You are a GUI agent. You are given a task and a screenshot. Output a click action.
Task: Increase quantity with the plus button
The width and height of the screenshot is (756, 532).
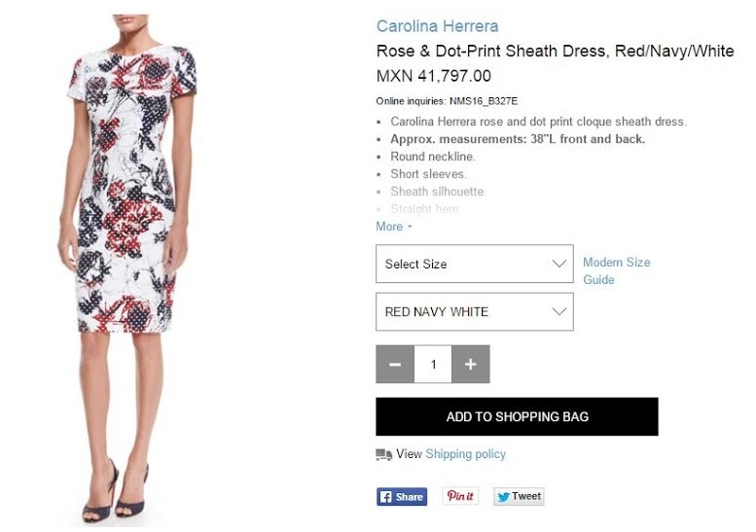[471, 365]
